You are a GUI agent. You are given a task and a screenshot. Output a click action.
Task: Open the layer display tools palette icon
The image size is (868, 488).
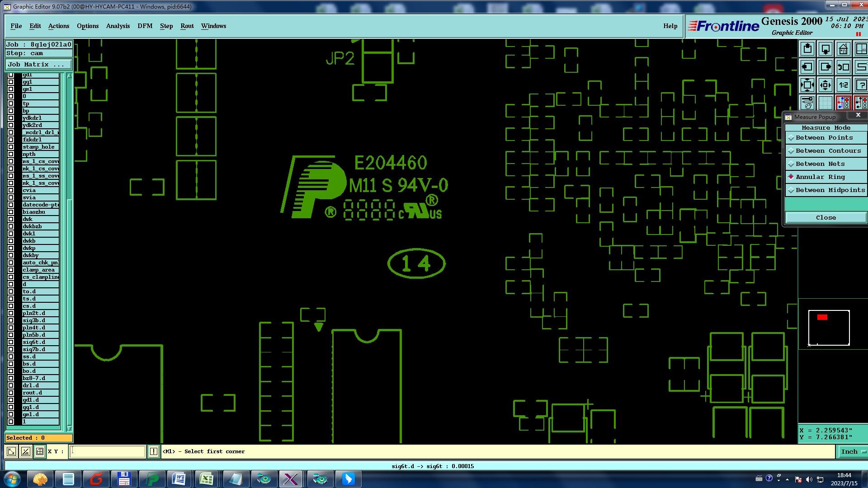coord(807,103)
